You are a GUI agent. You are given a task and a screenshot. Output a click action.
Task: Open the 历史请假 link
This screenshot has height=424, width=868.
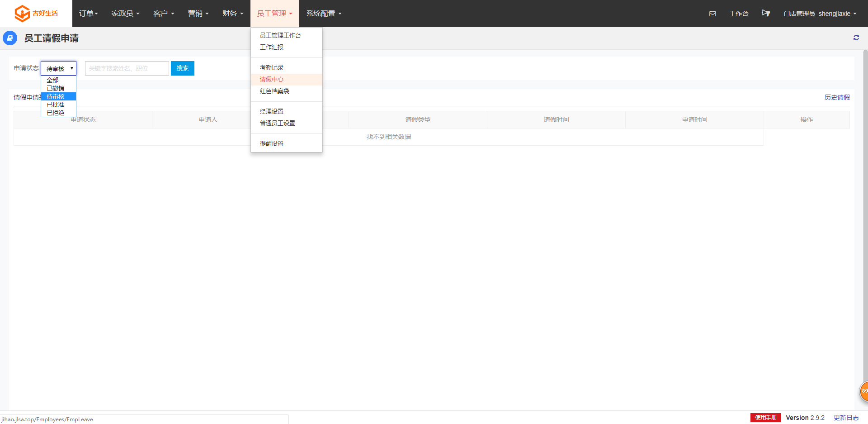pyautogui.click(x=837, y=97)
